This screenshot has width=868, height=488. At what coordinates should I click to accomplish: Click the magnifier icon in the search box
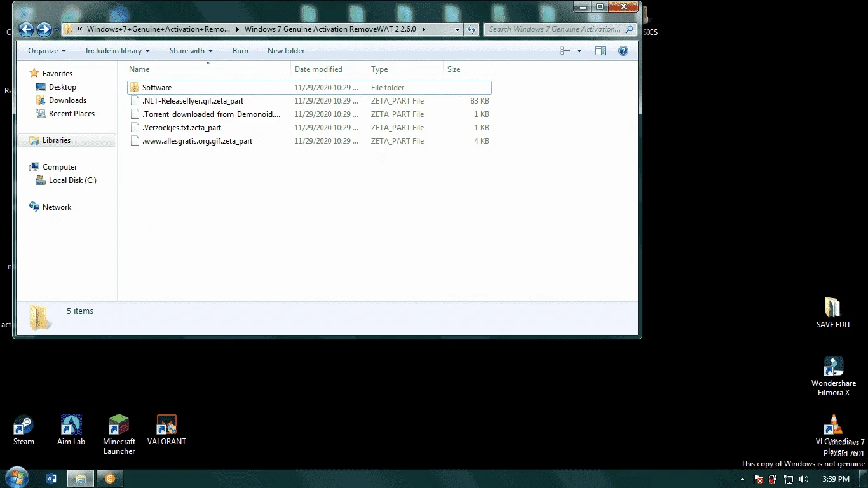tap(629, 29)
